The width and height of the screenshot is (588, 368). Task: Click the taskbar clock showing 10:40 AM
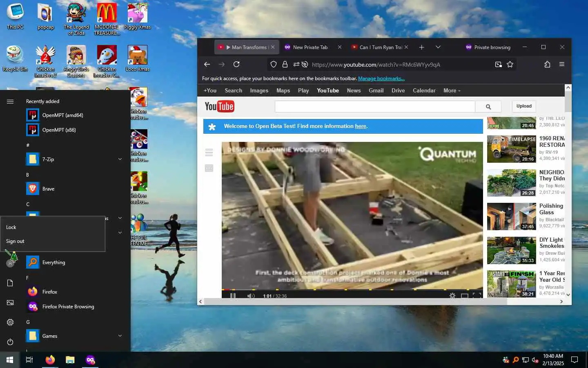tap(553, 360)
